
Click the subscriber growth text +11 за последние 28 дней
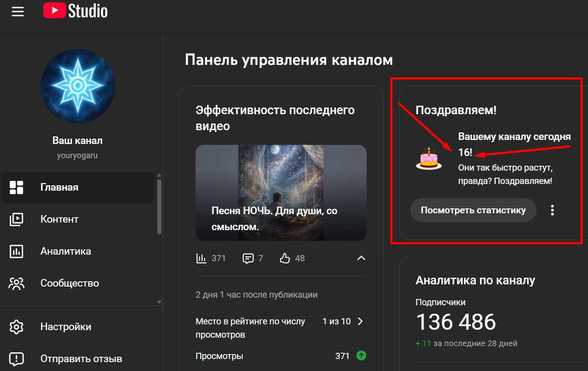point(466,343)
